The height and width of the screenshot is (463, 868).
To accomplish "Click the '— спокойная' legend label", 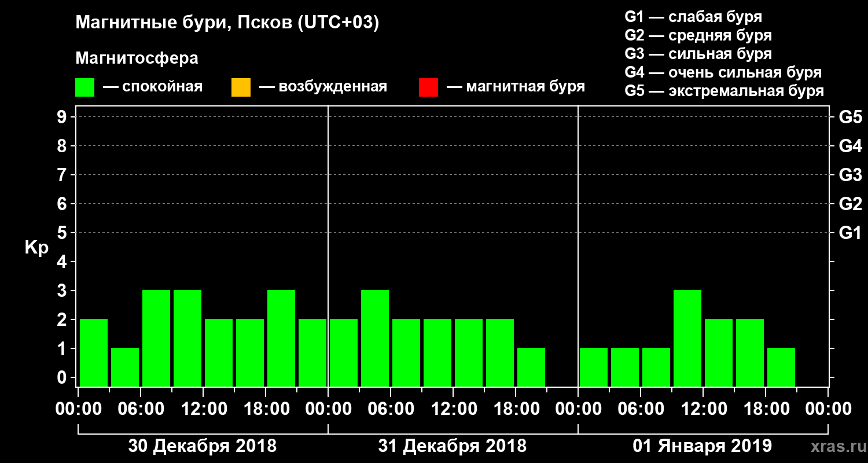I will coord(153,87).
